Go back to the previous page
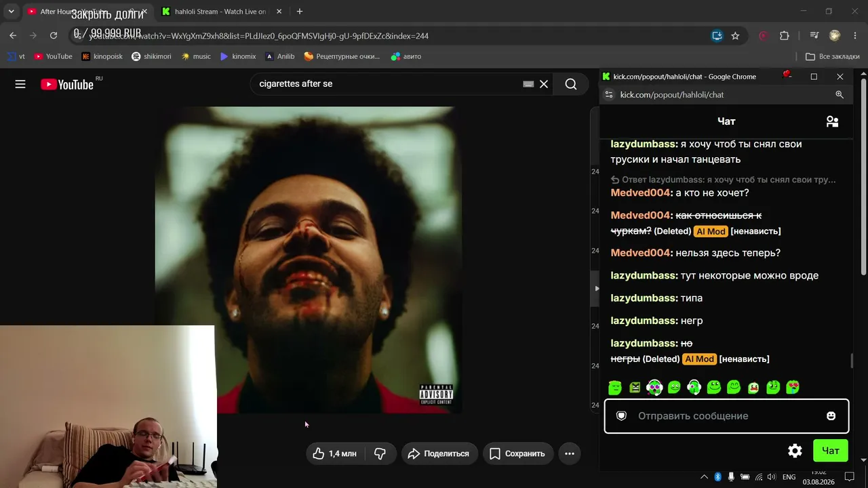 click(13, 36)
